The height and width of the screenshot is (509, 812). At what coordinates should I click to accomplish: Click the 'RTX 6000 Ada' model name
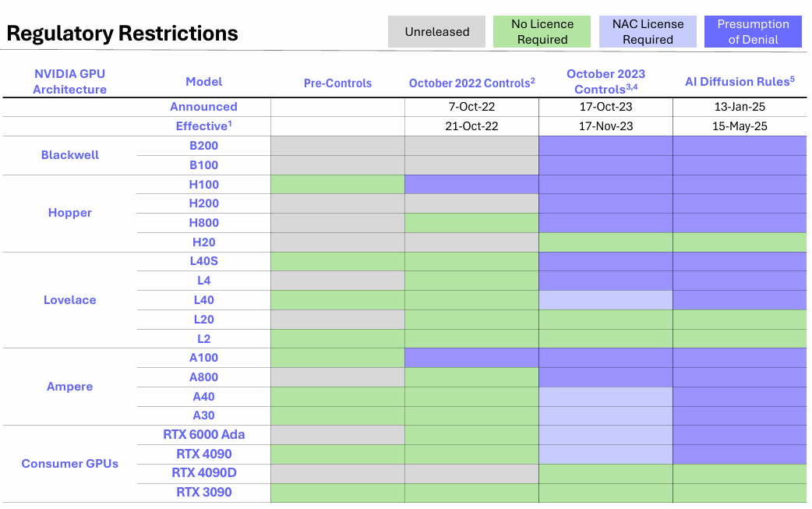(x=204, y=434)
